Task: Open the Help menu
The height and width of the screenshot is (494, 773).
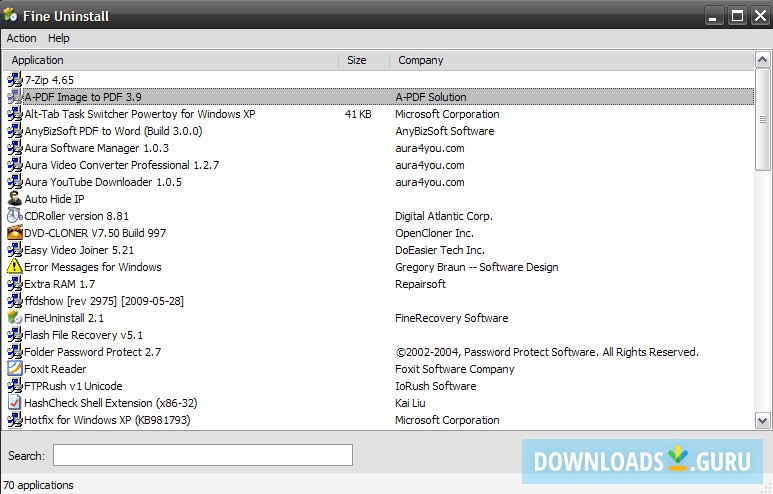Action: pyautogui.click(x=59, y=38)
